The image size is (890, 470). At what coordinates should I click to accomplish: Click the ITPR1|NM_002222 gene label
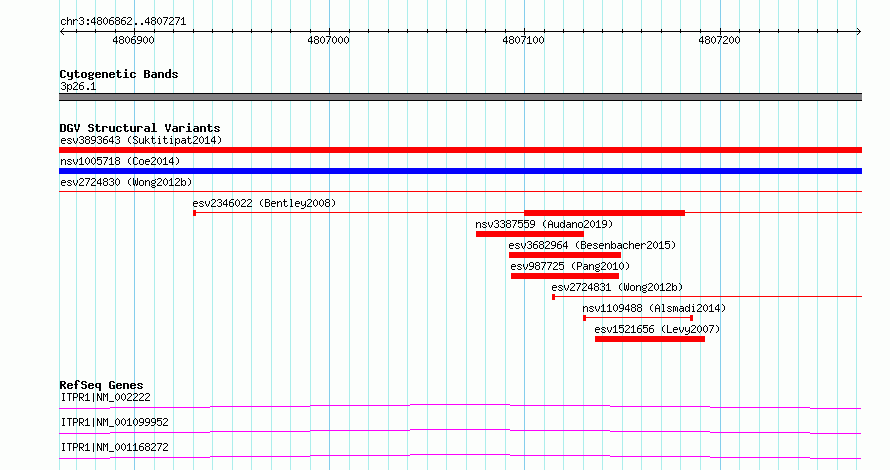106,397
